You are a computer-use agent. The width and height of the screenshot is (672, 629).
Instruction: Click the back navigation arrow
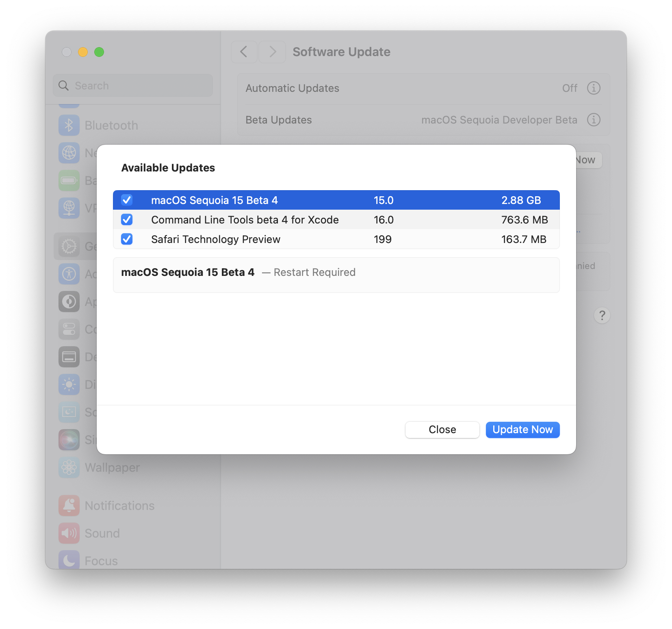pos(244,52)
